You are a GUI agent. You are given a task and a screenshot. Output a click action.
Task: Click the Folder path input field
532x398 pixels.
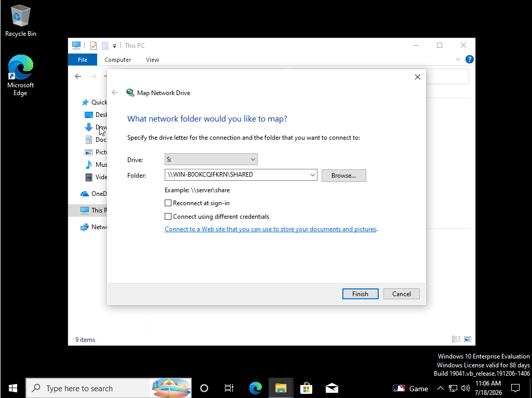(x=236, y=175)
